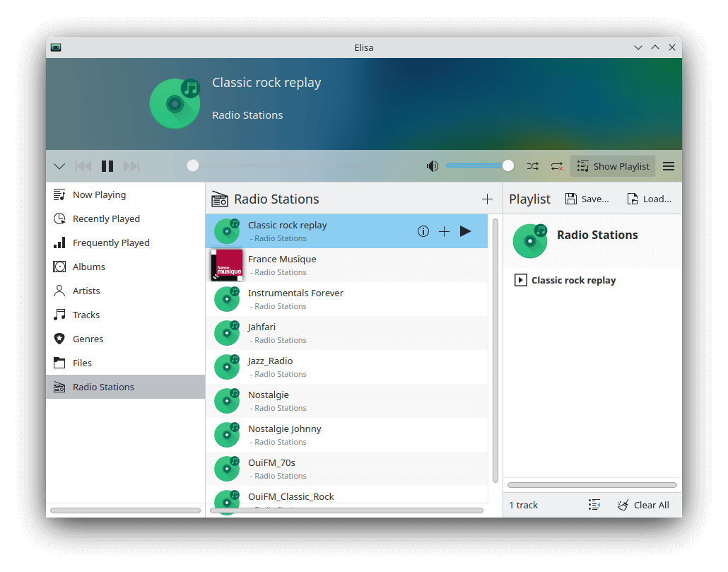The height and width of the screenshot is (572, 728).
Task: Add a new radio station with header plus
Action: (x=487, y=199)
